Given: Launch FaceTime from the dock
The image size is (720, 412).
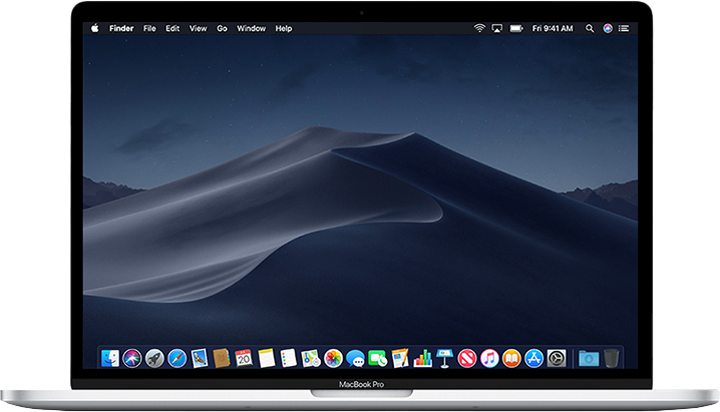Looking at the screenshot, I should 377,357.
